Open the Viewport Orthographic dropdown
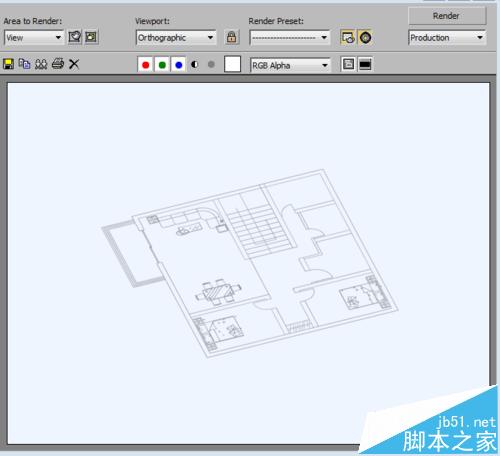Screen dimensions: 500x456 coord(176,37)
